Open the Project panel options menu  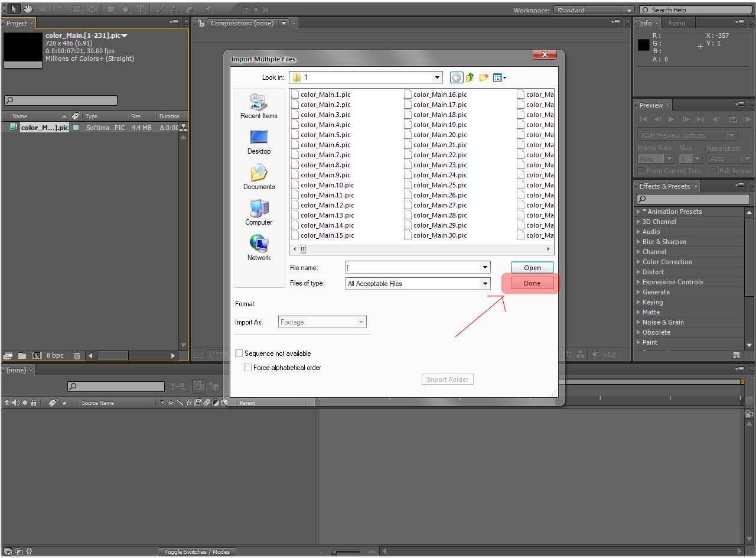coord(174,22)
